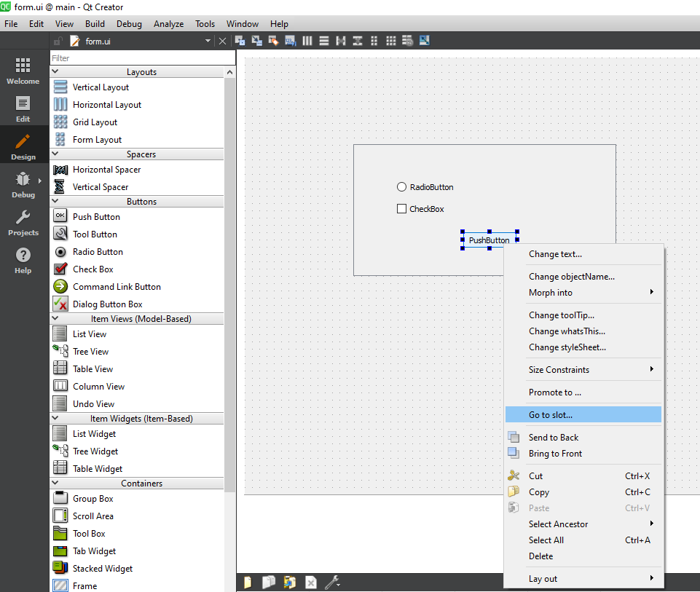Image resolution: width=700 pixels, height=592 pixels.
Task: Click PushButton widget on the form
Action: [x=489, y=240]
